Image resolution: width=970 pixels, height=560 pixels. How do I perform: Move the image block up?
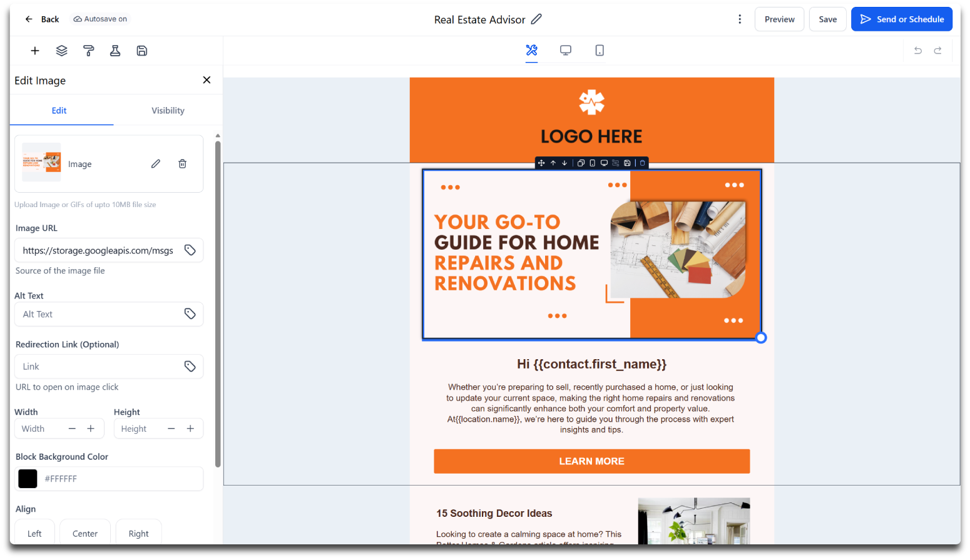[x=553, y=163]
